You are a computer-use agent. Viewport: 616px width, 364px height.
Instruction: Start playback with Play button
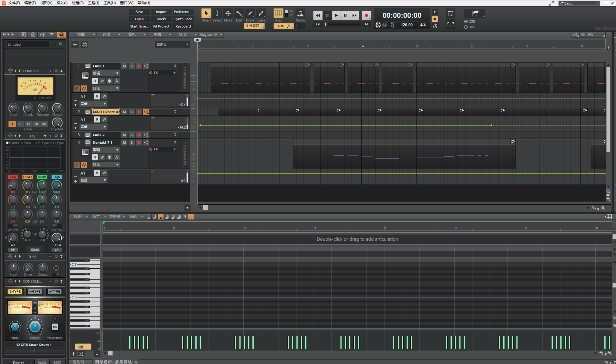coord(336,15)
